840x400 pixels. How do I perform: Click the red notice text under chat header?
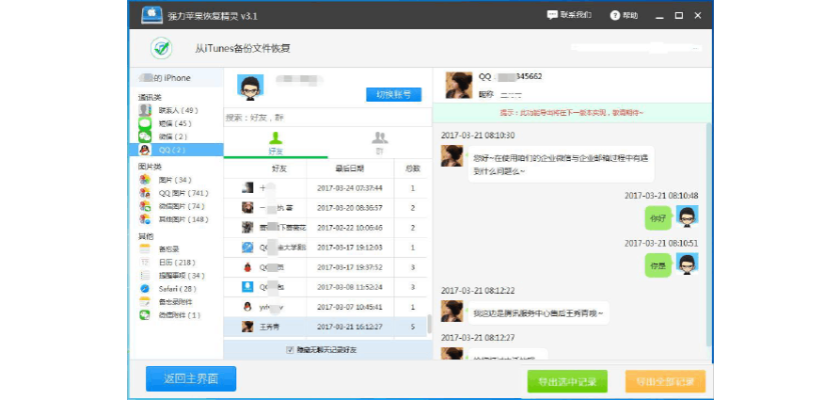[x=572, y=113]
